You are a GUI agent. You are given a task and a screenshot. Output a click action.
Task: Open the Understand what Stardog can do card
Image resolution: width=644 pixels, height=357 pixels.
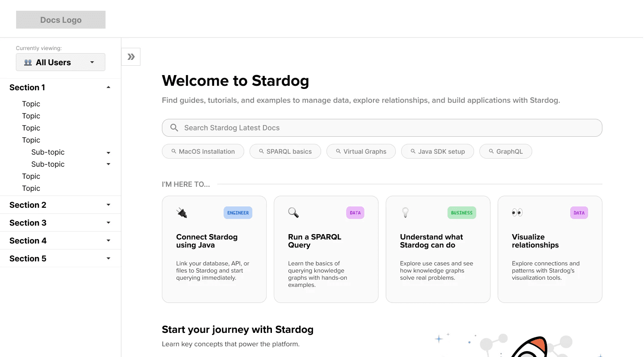click(438, 249)
